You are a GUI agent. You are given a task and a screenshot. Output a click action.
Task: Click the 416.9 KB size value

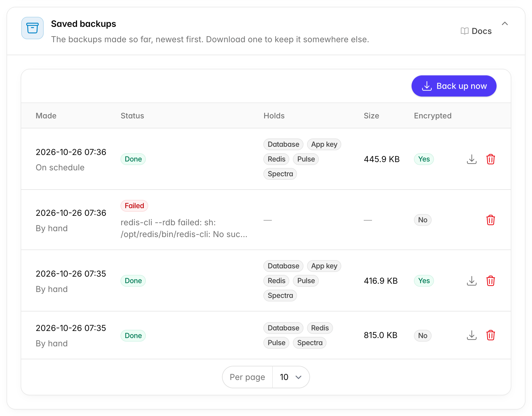click(x=381, y=281)
